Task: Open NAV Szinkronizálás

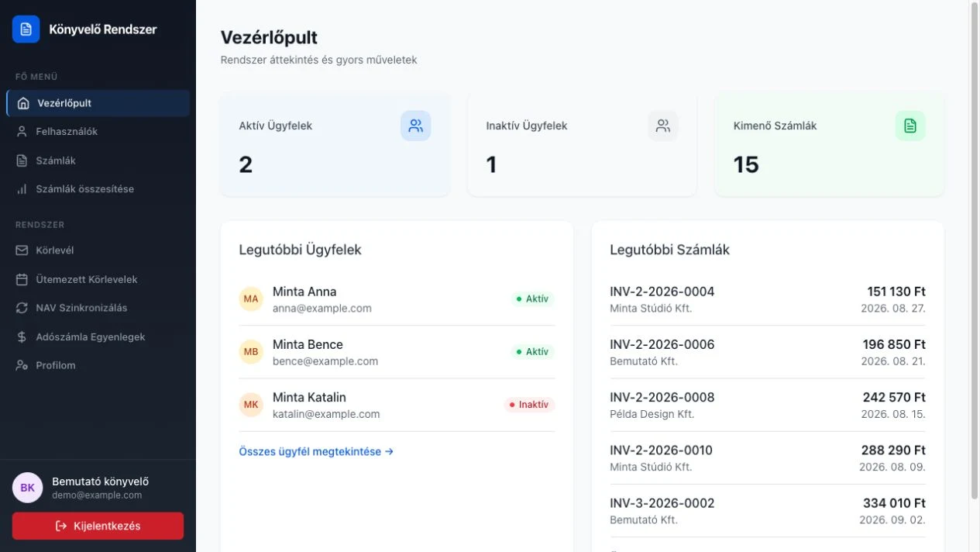Action: (98, 308)
